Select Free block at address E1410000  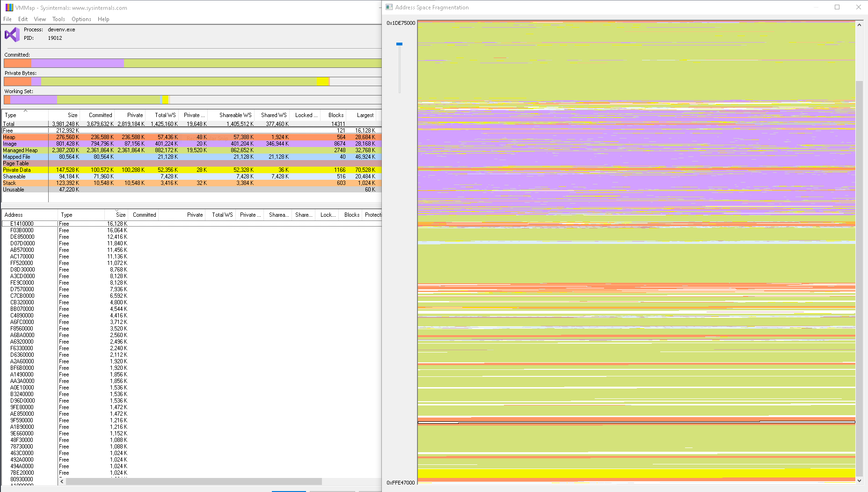(192, 224)
